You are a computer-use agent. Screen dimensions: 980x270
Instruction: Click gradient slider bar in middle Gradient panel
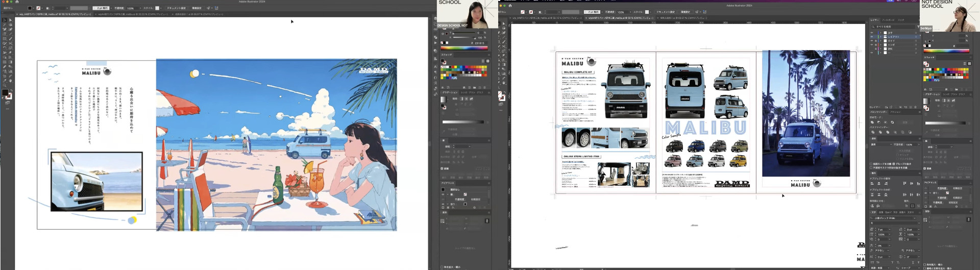pyautogui.click(x=463, y=122)
